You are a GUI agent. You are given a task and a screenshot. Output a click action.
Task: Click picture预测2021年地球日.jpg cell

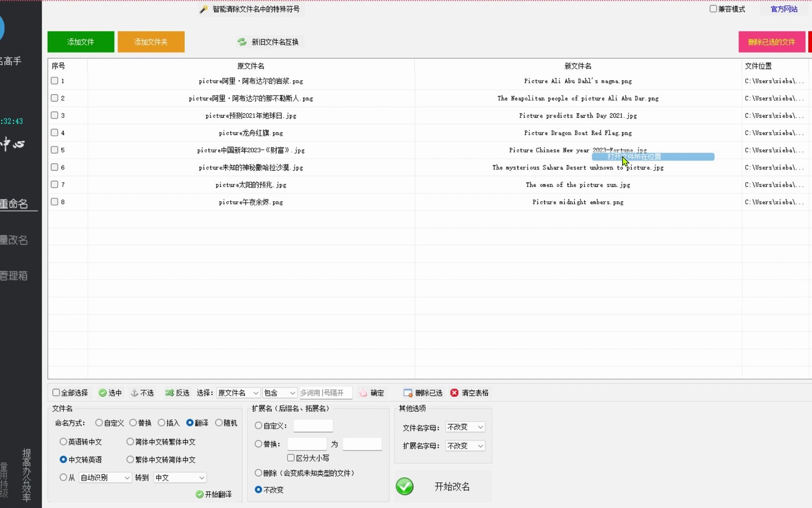coord(251,116)
